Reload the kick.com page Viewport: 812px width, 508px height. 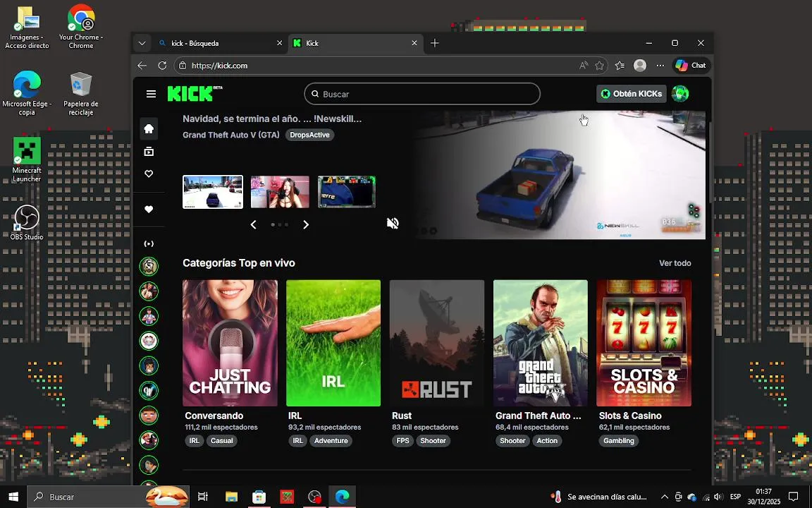pos(162,66)
